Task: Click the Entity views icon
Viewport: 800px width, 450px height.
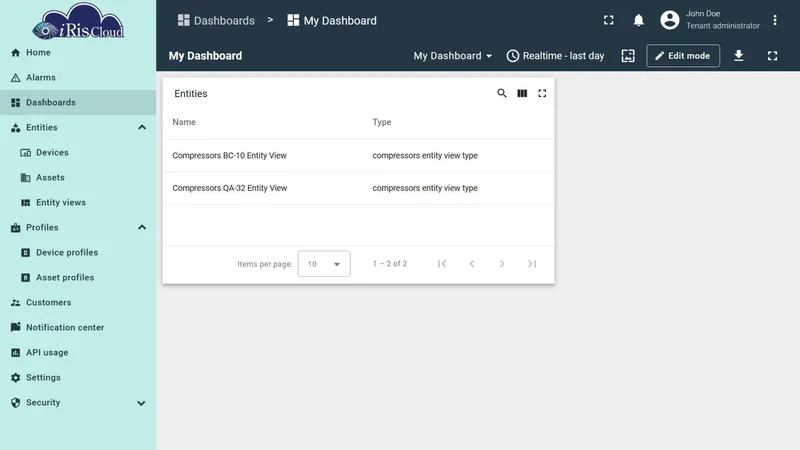Action: pos(26,203)
